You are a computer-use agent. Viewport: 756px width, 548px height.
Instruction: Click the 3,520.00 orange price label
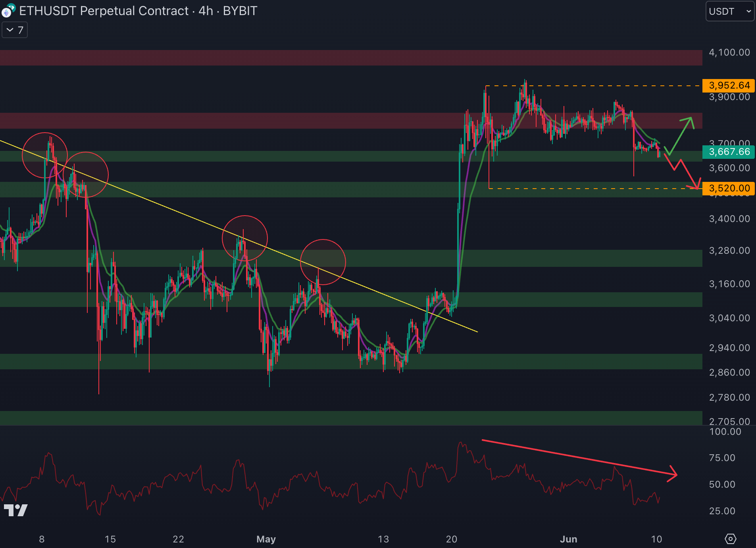729,188
